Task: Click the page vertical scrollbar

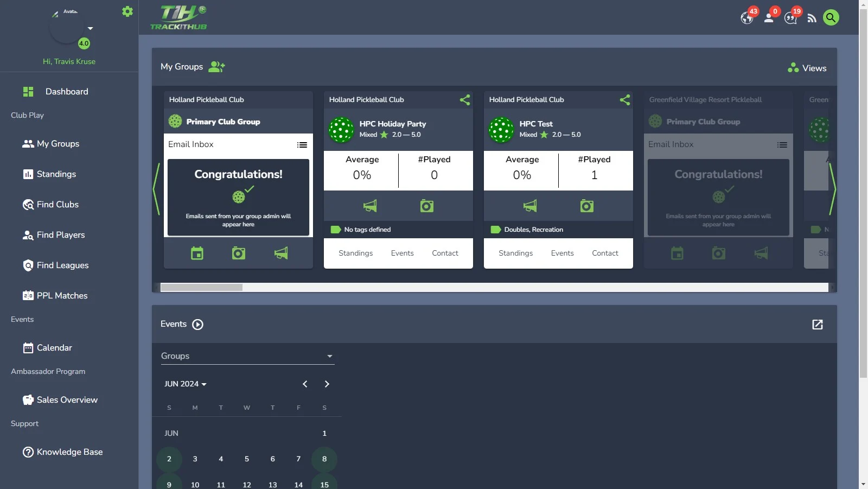Action: 863,193
